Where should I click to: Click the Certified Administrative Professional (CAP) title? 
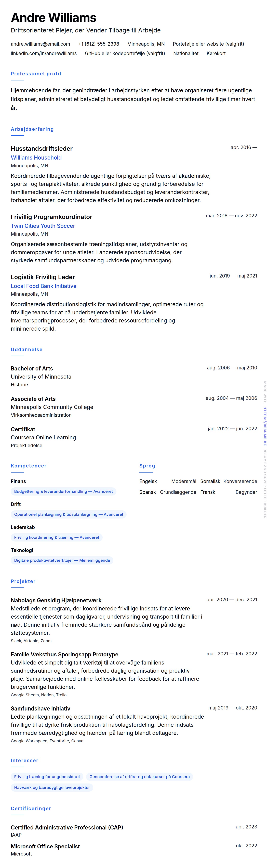point(67,827)
